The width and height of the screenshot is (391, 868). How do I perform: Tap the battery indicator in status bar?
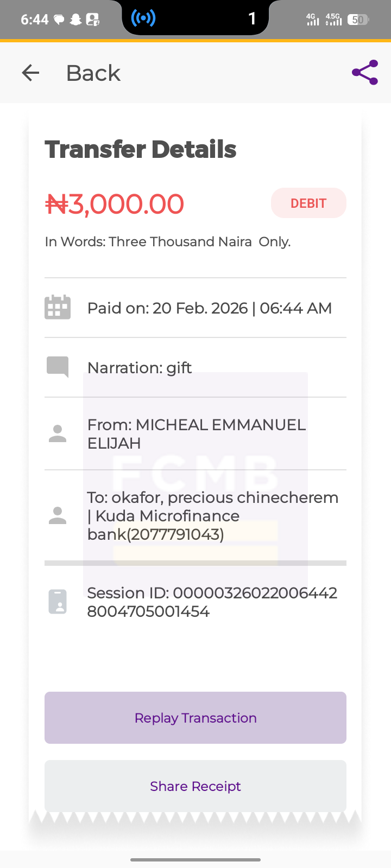357,20
